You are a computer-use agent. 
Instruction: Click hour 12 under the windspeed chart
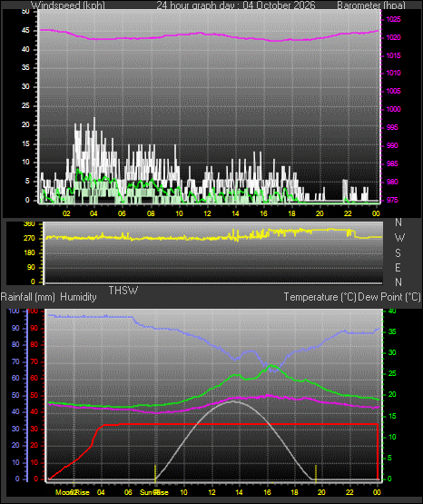207,213
